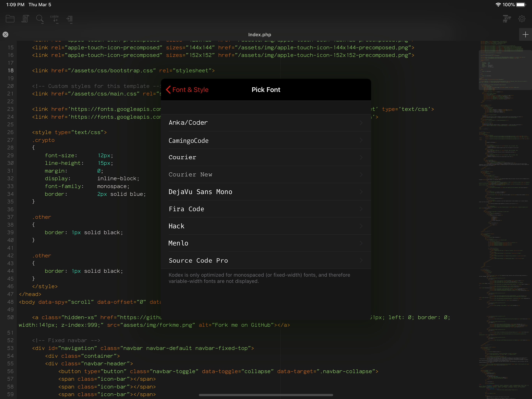Image resolution: width=532 pixels, height=399 pixels.
Task: Click the insert code snippet icon
Action: [x=55, y=19]
